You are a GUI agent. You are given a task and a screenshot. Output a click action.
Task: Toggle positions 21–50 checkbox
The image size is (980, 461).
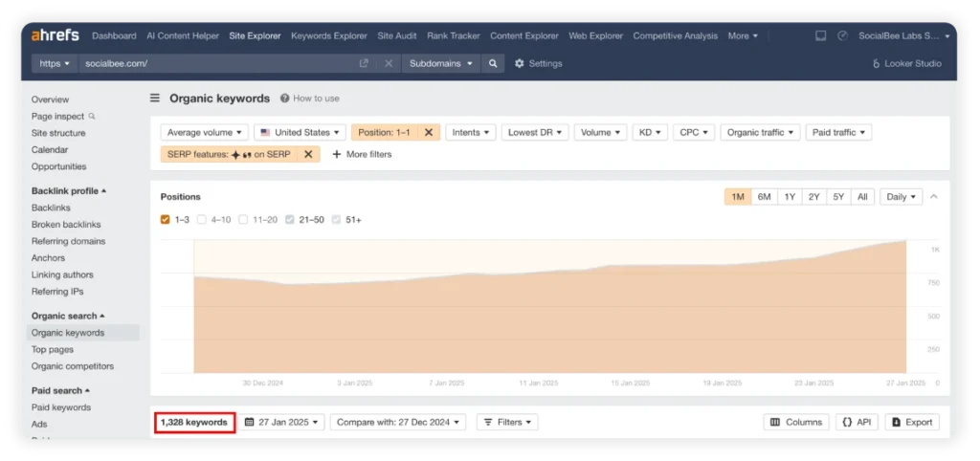pos(289,220)
